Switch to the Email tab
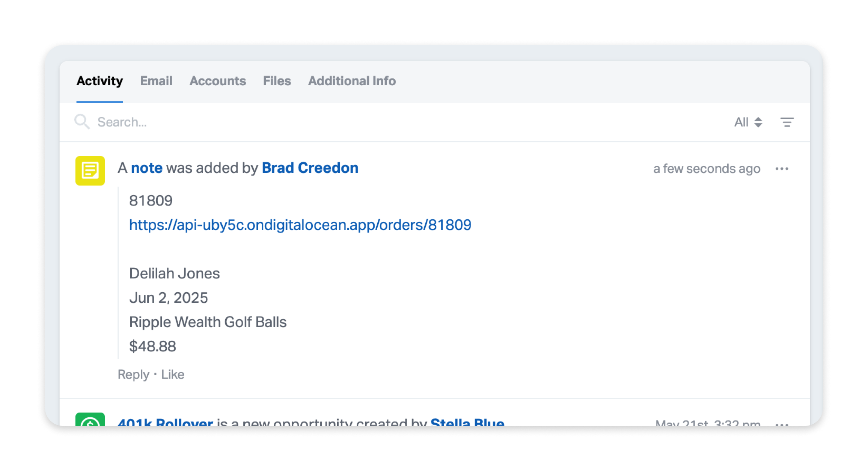The height and width of the screenshot is (471, 868). [x=156, y=81]
